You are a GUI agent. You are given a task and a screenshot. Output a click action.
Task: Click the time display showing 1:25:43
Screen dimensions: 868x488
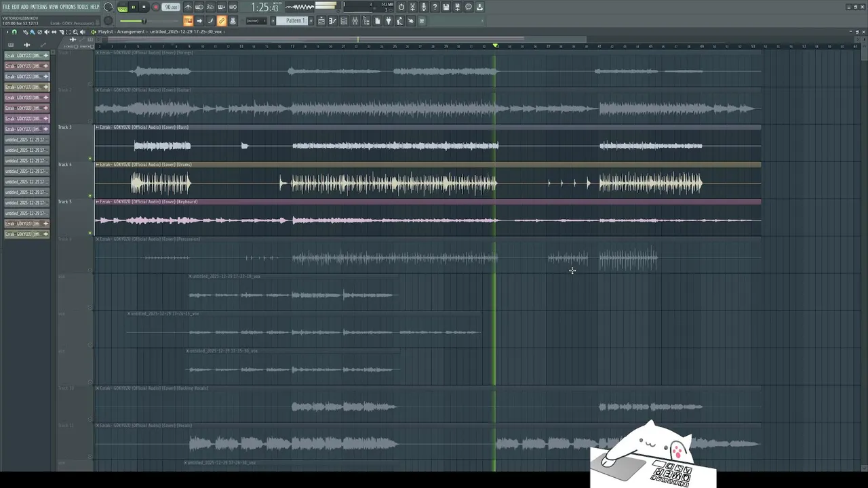click(x=267, y=7)
